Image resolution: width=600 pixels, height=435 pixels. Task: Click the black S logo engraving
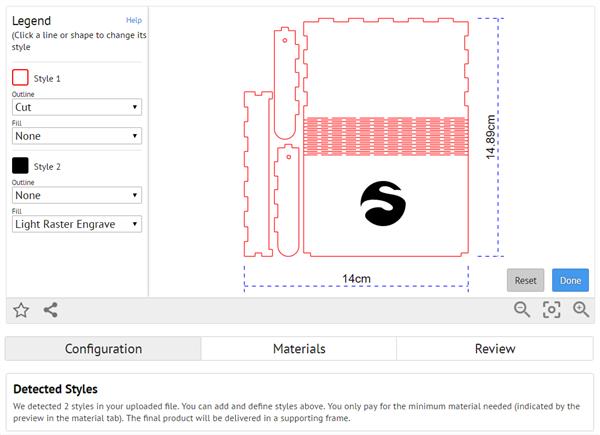coord(383,203)
